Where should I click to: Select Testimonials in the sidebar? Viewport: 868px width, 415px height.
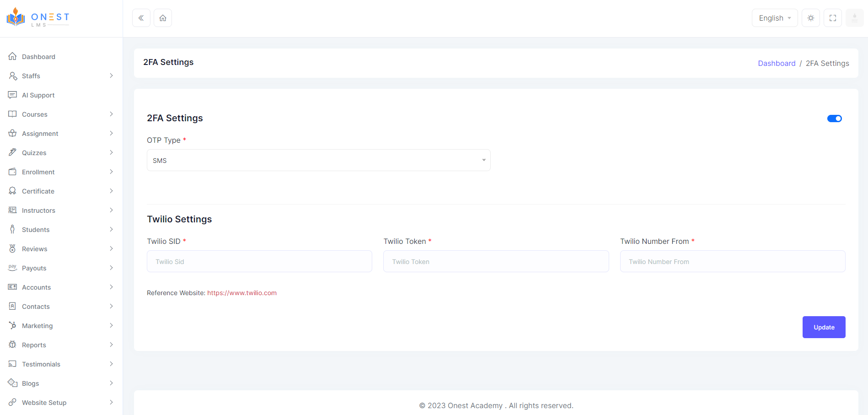point(42,364)
